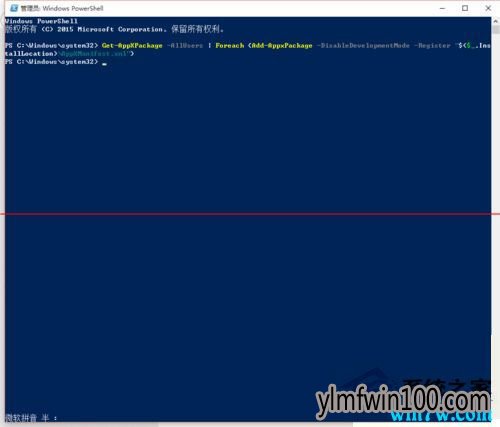Click the AppXManifest.xml text
The height and width of the screenshot is (427, 500).
[94, 53]
